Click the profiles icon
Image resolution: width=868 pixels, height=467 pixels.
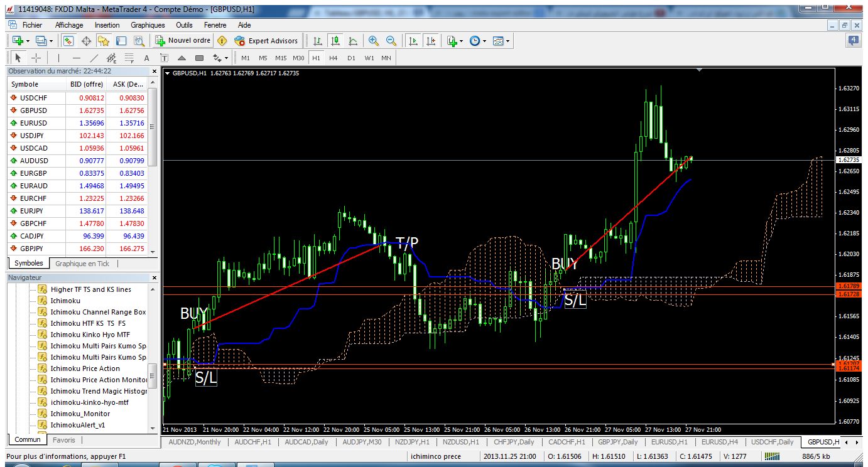pos(41,41)
